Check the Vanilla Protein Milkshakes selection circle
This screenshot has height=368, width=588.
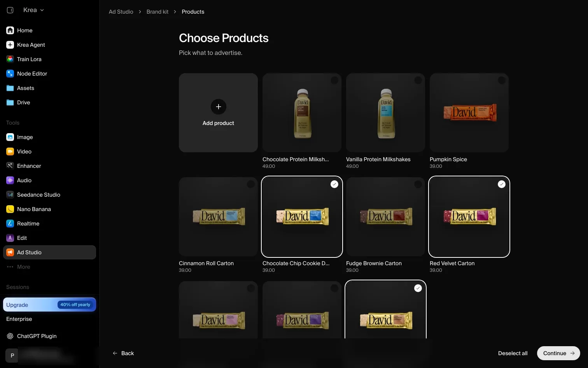tap(418, 80)
